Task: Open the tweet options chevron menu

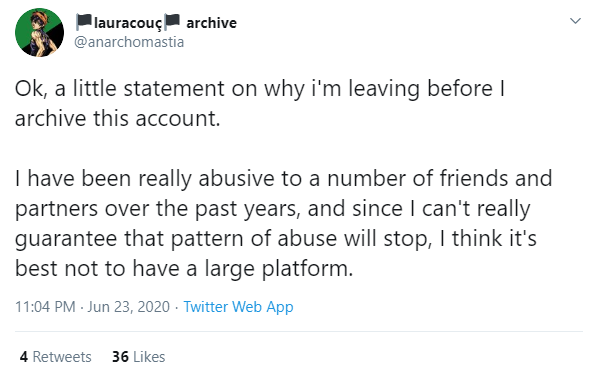Action: point(575,21)
